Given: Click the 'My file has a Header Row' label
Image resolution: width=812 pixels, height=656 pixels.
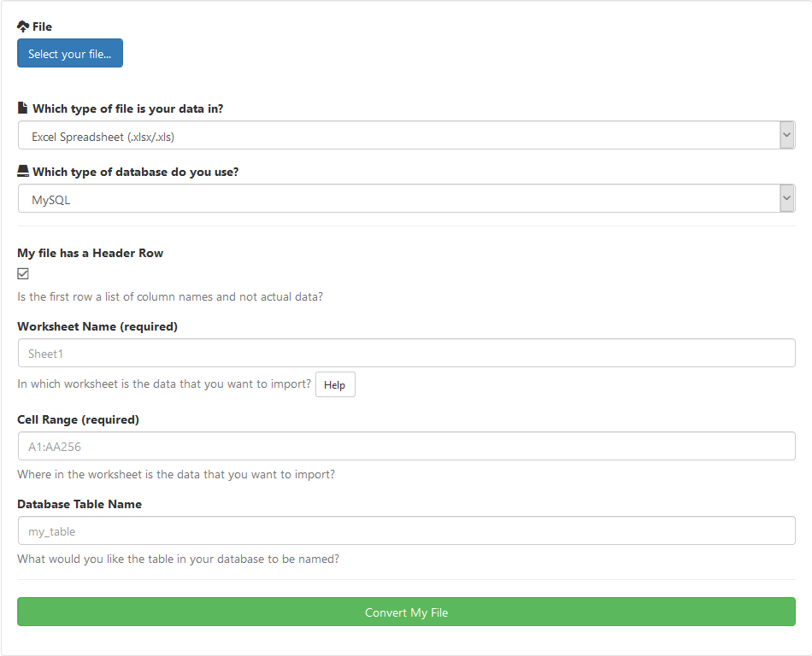Looking at the screenshot, I should [x=90, y=254].
